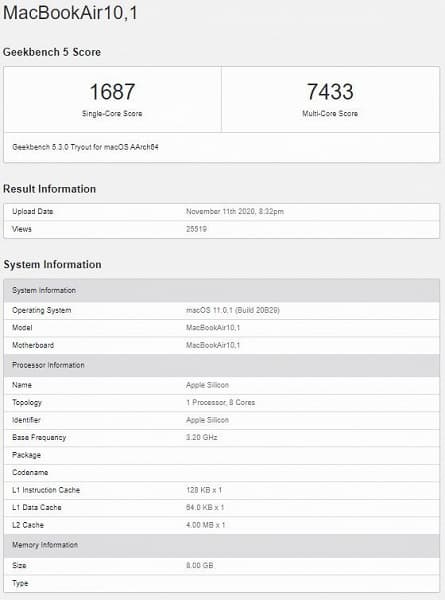Select the macOS 11.0.1 build value
The width and height of the screenshot is (445, 600).
(233, 310)
